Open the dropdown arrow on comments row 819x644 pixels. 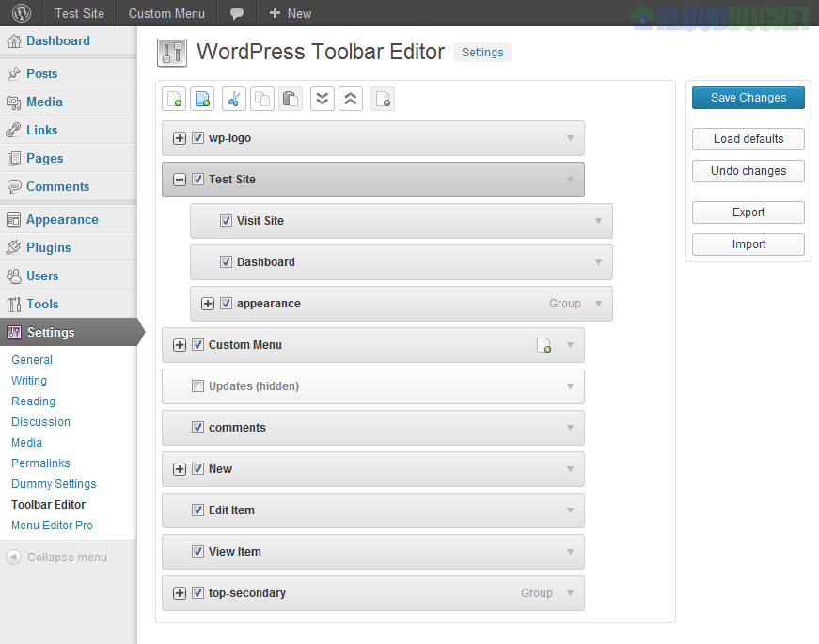[570, 428]
